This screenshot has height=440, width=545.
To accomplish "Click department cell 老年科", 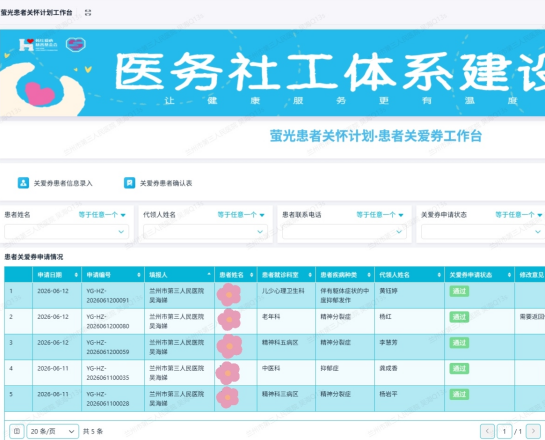I will [271, 317].
